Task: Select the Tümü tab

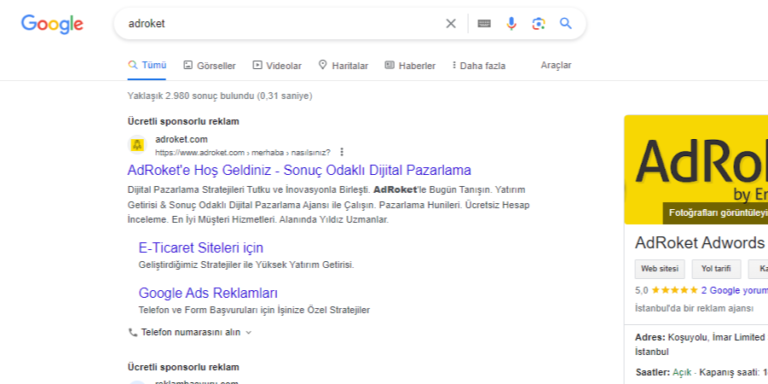Action: (x=147, y=65)
